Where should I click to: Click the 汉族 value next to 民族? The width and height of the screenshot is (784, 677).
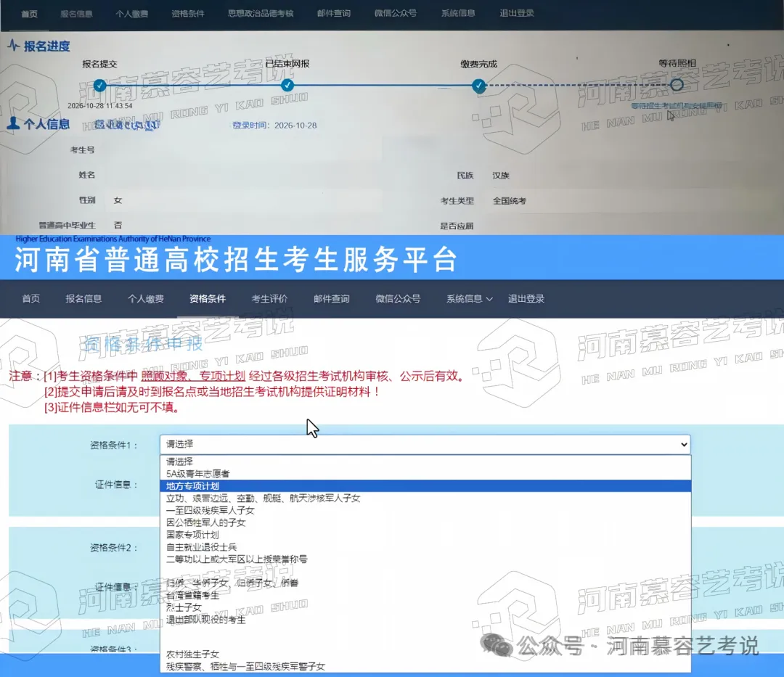[x=500, y=176]
